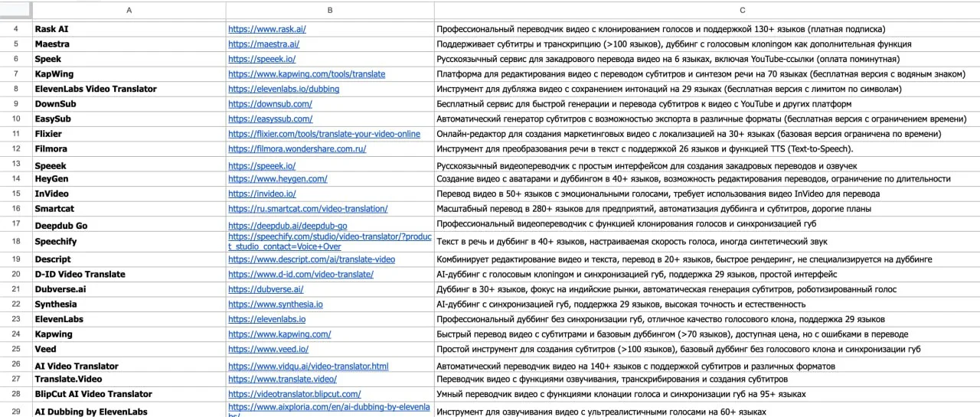Select the 'BlipCut AI Video Translator' cell
The height and width of the screenshot is (417, 980).
[129, 394]
